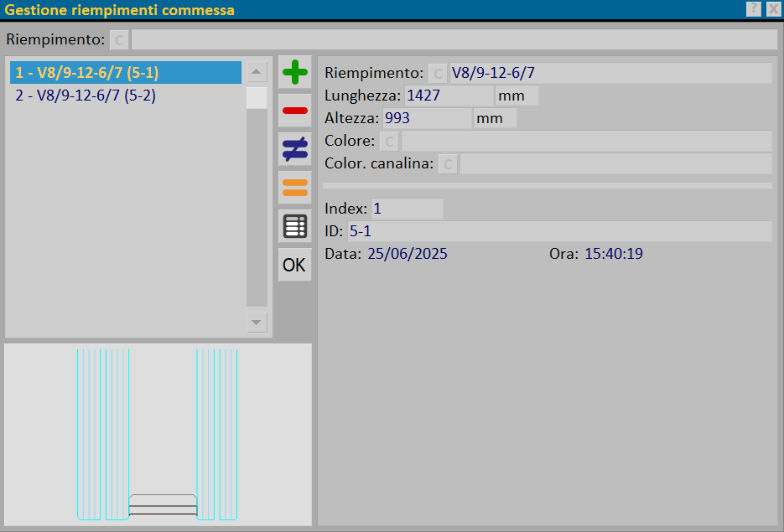
Task: Click the orange equals icon
Action: click(x=295, y=188)
